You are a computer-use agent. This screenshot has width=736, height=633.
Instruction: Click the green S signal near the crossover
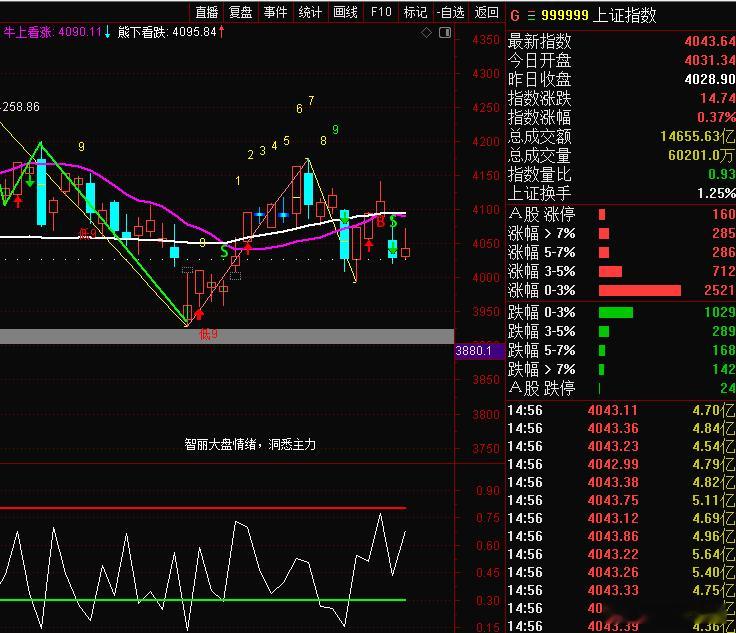[x=224, y=252]
